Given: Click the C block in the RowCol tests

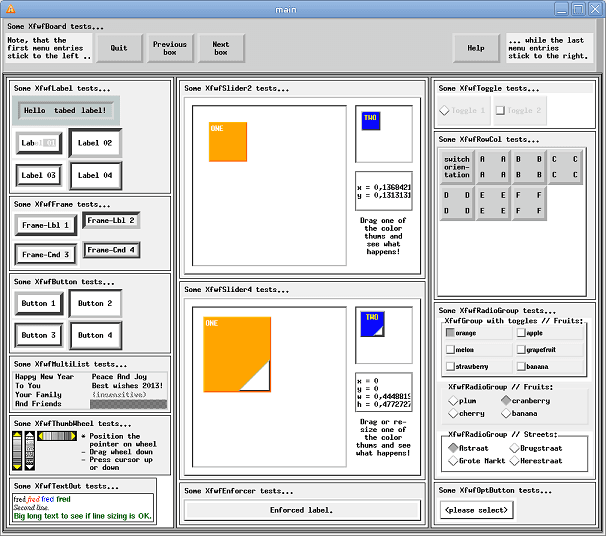Looking at the screenshot, I should 565,167.
